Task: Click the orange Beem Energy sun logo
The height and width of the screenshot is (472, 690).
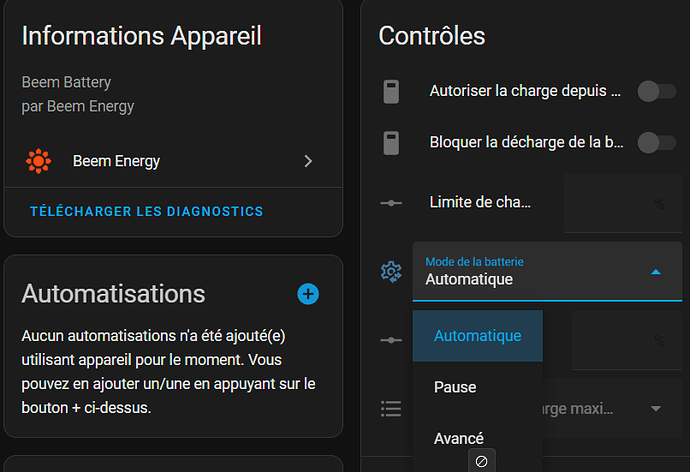Action: coord(39,161)
